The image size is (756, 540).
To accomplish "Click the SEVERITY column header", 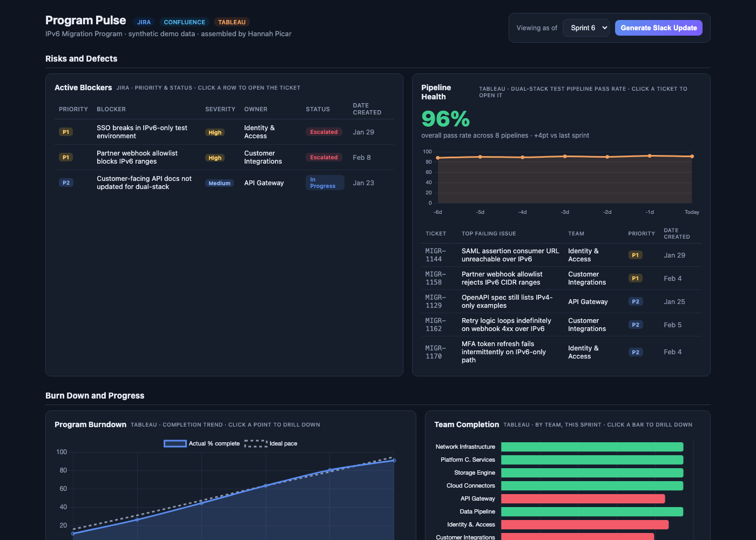I will click(x=220, y=109).
